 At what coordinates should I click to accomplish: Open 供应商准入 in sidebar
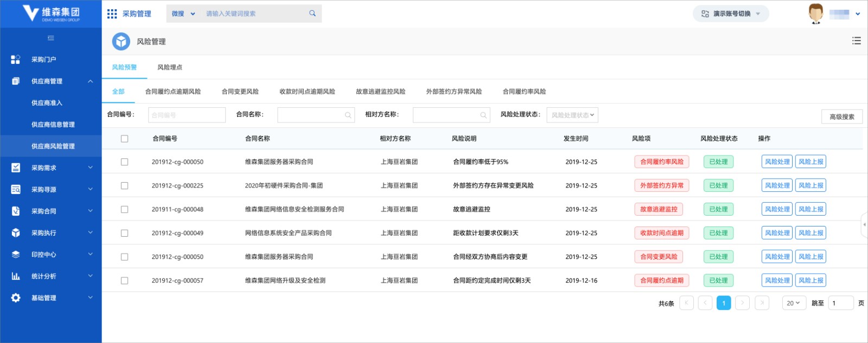(47, 103)
